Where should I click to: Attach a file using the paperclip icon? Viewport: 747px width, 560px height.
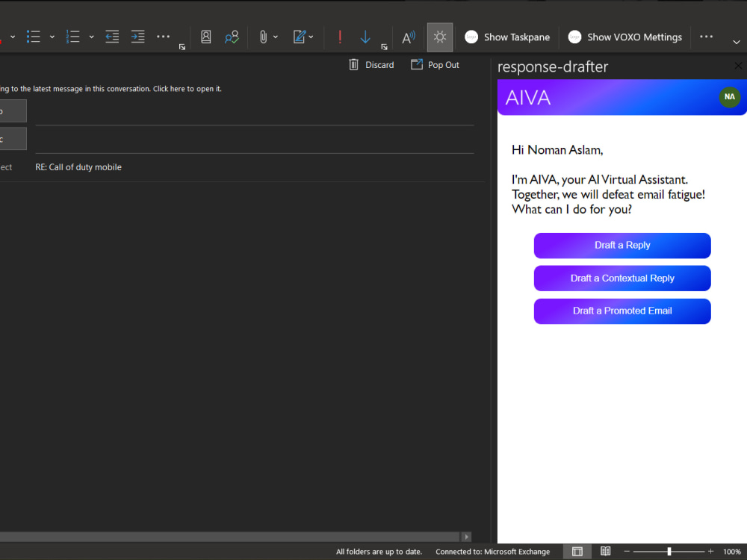click(263, 37)
